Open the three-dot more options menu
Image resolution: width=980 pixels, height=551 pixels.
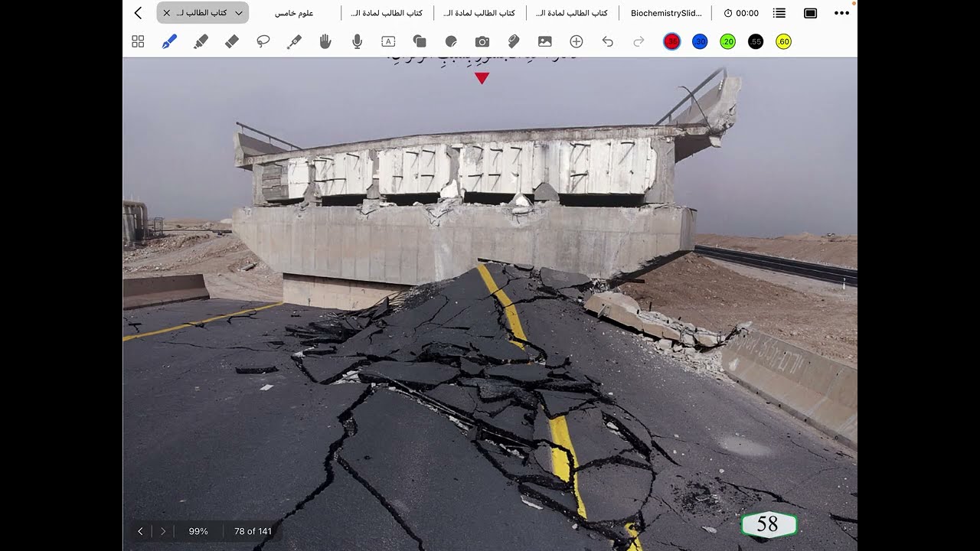[841, 13]
